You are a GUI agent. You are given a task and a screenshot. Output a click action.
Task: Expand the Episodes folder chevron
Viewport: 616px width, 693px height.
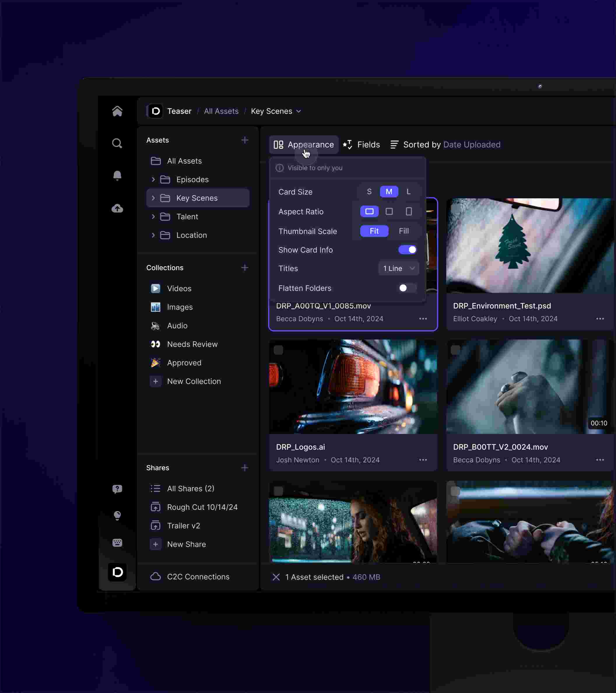pos(153,179)
